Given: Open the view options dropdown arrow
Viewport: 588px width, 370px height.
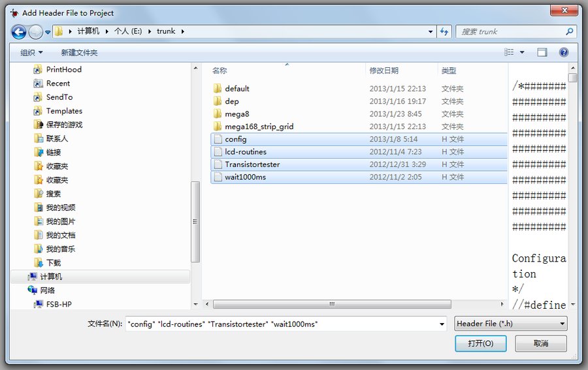Looking at the screenshot, I should pos(522,52).
